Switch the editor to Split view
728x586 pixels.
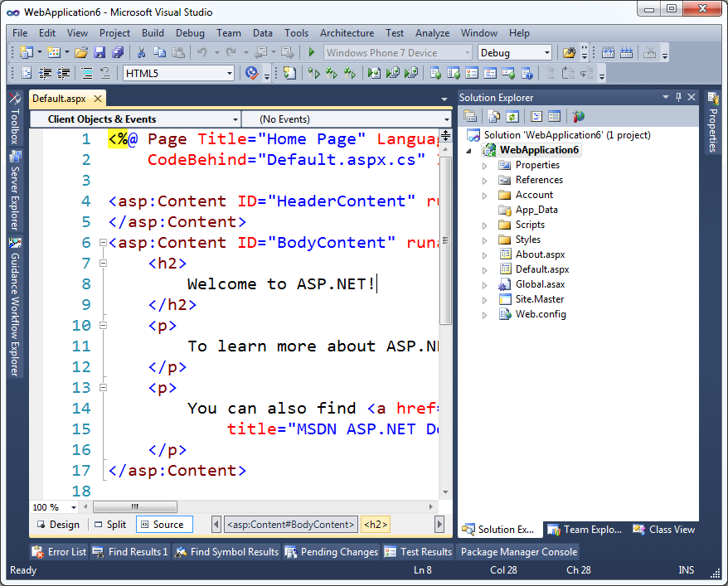(x=110, y=525)
